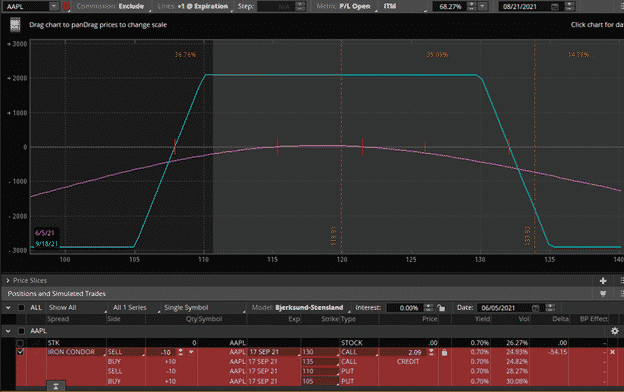
Task: Click the red alert icon next to AAPL symbol
Action: coord(66,6)
